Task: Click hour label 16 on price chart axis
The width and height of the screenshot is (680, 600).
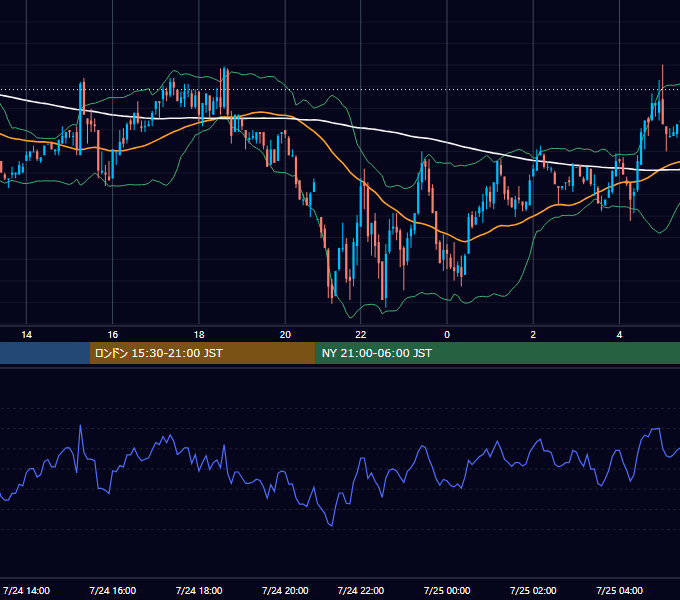Action: (113, 335)
